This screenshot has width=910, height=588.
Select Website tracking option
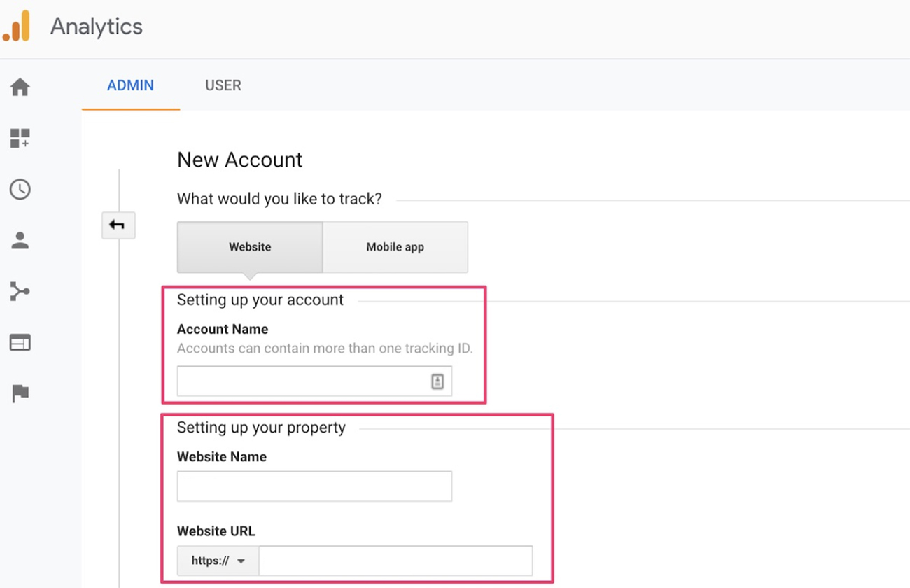[x=250, y=247]
